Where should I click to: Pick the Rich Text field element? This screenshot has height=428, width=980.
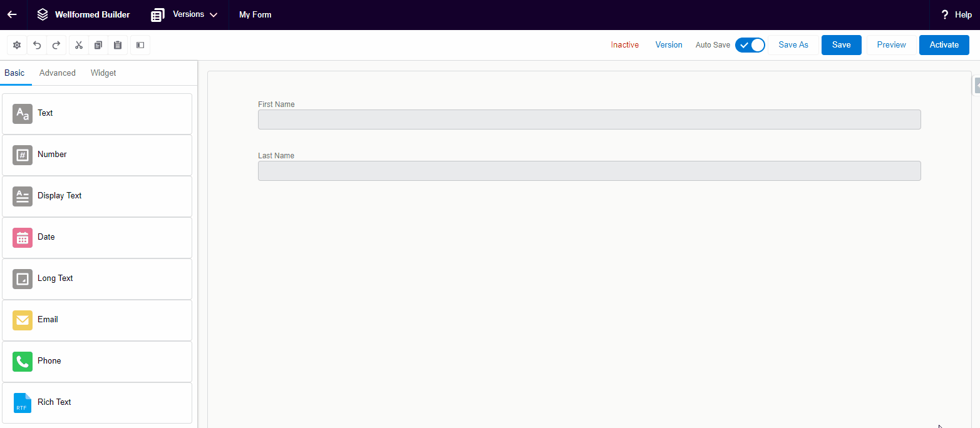[97, 403]
